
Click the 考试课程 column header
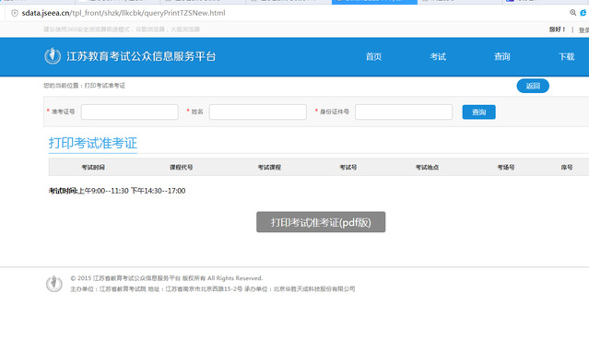[269, 167]
